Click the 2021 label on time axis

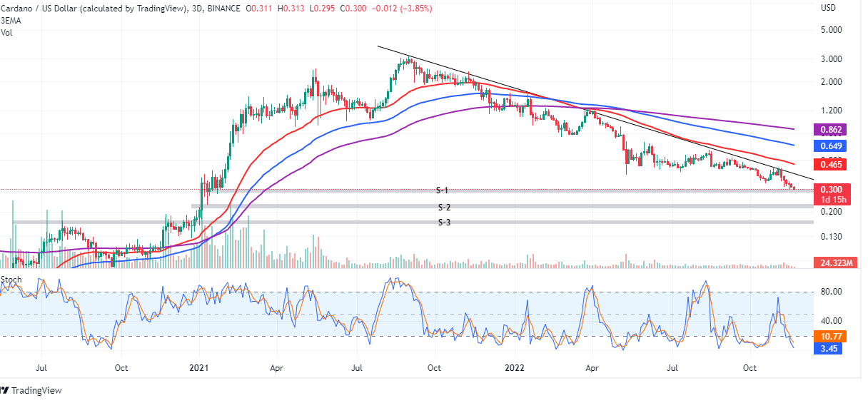coord(199,368)
